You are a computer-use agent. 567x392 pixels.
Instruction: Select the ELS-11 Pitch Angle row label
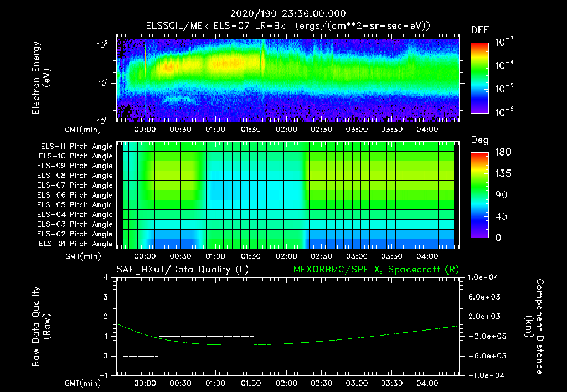76,147
